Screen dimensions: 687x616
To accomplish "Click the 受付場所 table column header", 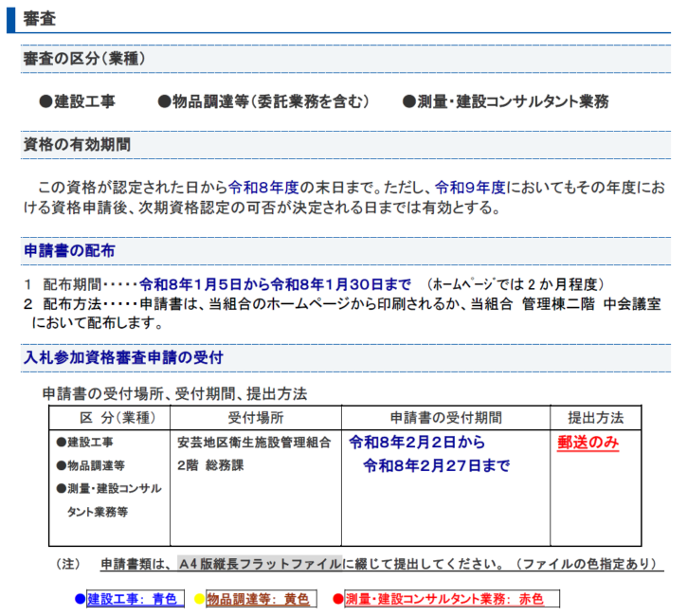I will 255,418.
